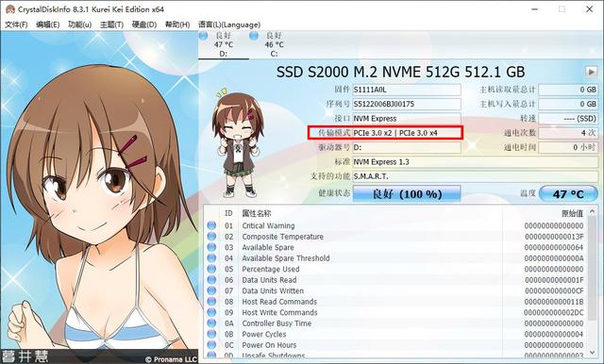Screen dimensions: 604x364
Task: Click the standard field NVM Express 1.3
Action: coord(476,162)
